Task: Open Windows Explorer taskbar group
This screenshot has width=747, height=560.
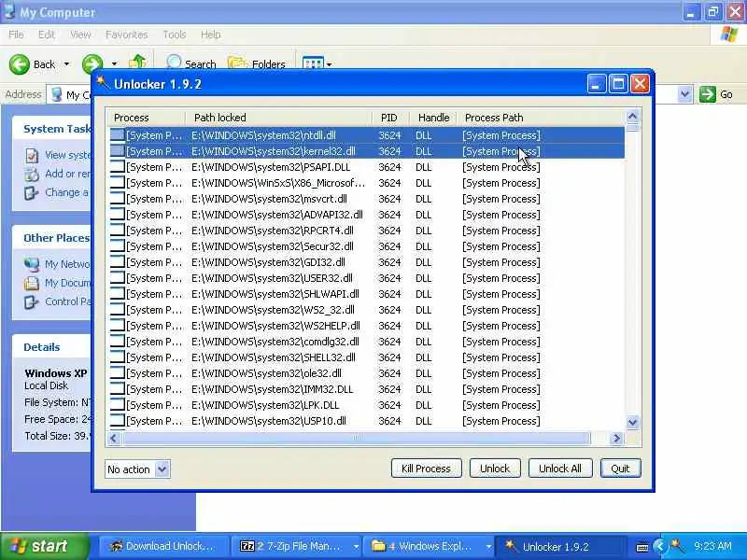Action: click(x=429, y=546)
